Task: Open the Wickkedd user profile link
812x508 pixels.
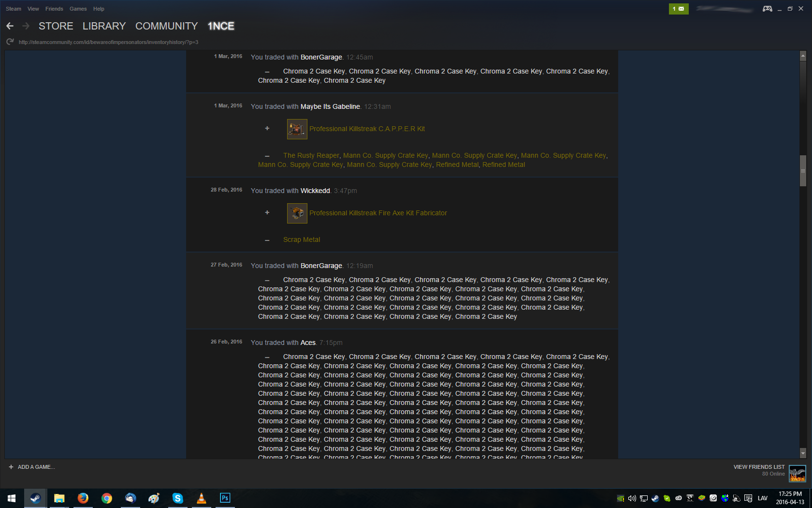Action: click(x=315, y=191)
